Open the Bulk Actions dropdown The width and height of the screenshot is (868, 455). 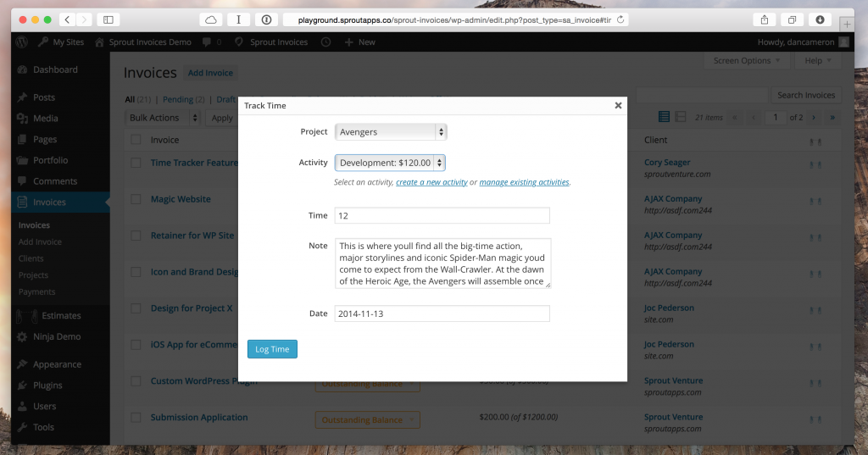point(163,118)
